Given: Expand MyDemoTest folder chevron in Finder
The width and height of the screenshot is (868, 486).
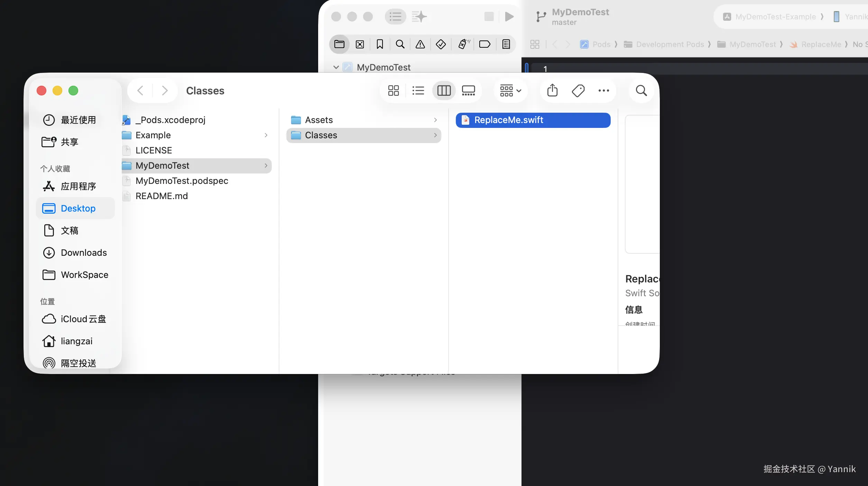Looking at the screenshot, I should [266, 166].
